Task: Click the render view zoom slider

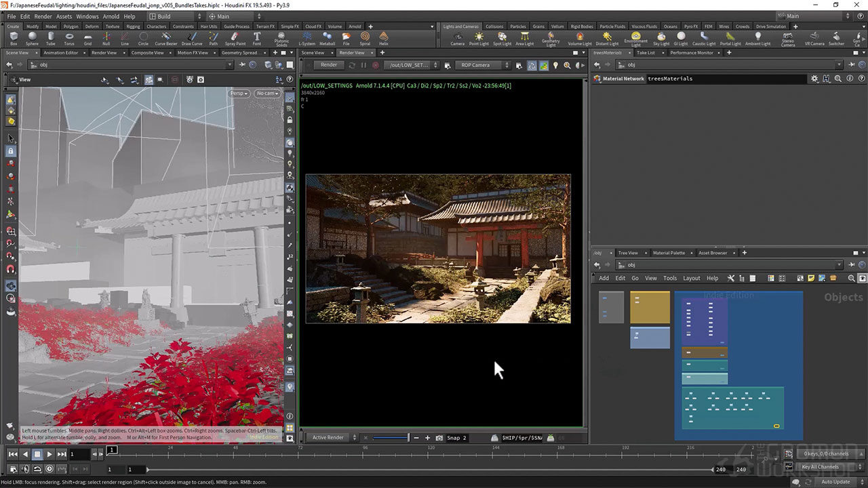Action: tap(391, 438)
